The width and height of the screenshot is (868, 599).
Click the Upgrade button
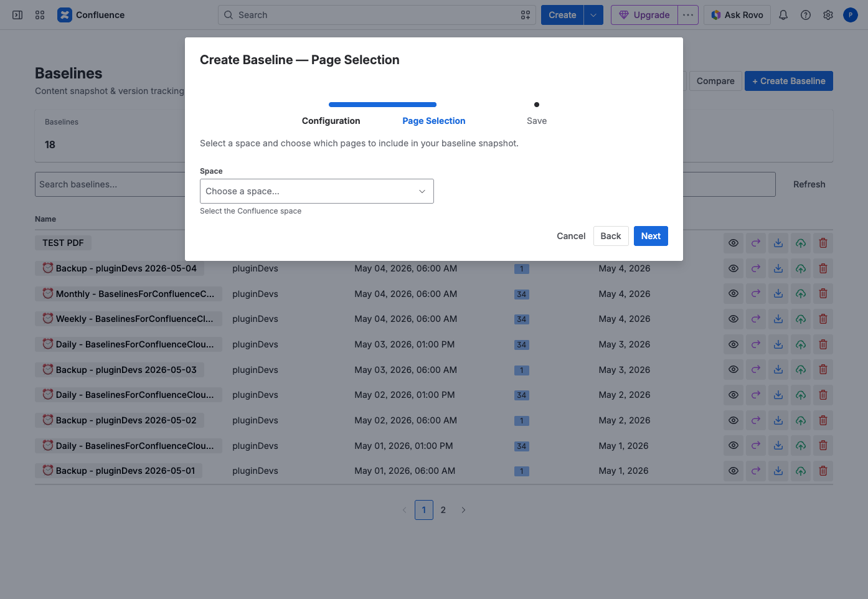(x=644, y=15)
